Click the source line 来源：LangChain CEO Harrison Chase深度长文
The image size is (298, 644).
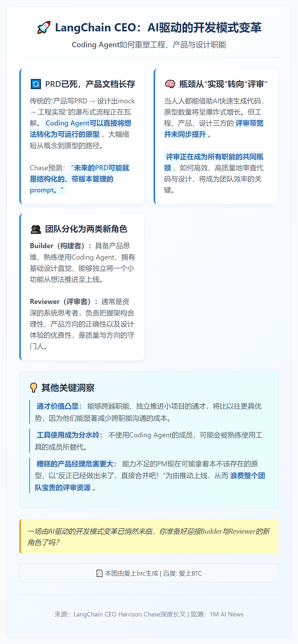click(120, 614)
